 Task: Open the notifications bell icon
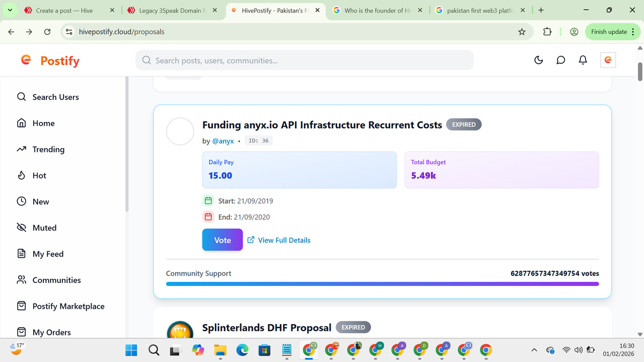pyautogui.click(x=583, y=60)
